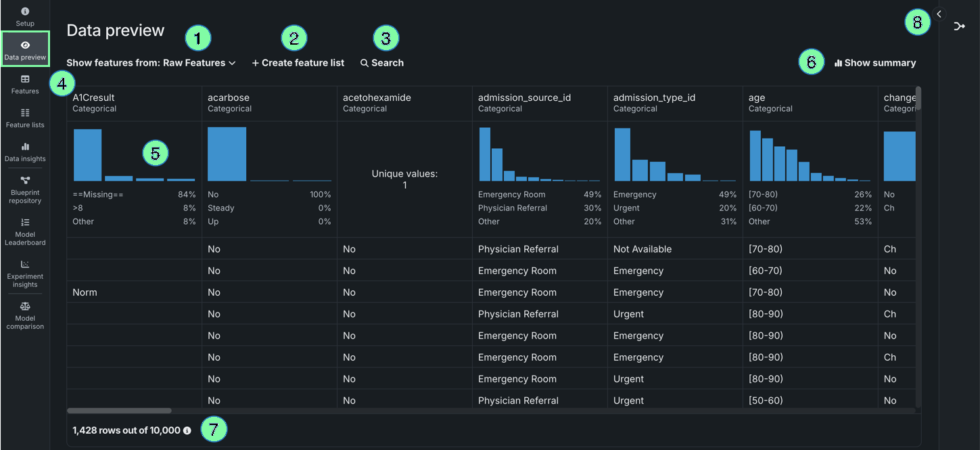Click the age histogram chart
Image resolution: width=980 pixels, height=450 pixels.
pyautogui.click(x=810, y=156)
